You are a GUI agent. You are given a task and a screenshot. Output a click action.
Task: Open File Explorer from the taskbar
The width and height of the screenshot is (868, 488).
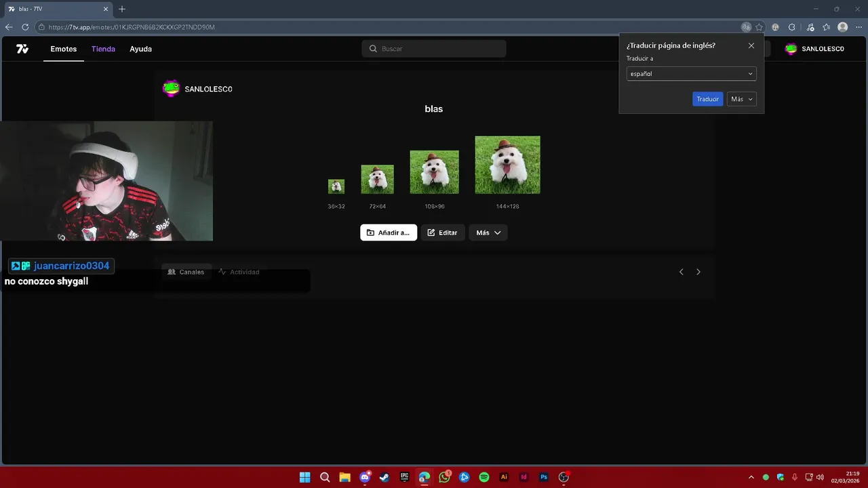(344, 477)
